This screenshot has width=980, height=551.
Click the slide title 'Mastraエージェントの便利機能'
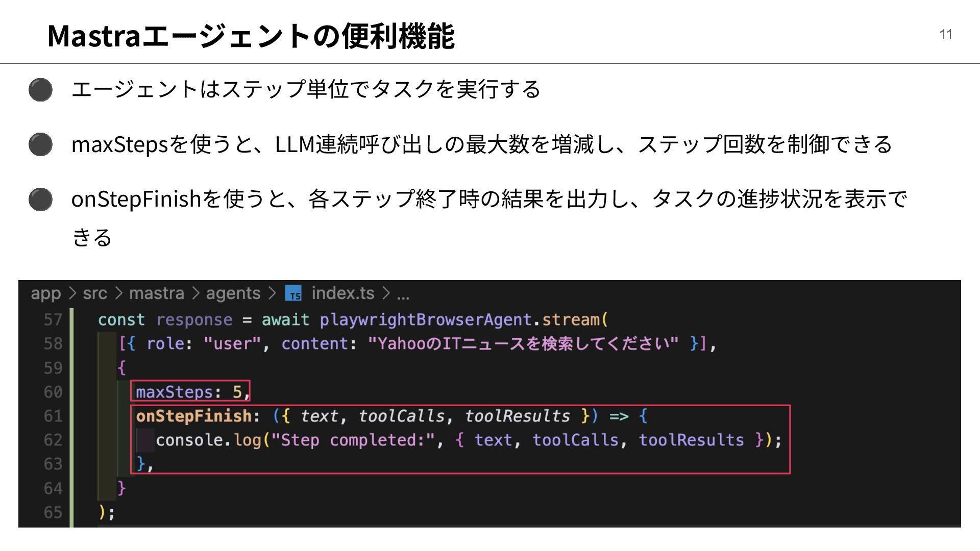pyautogui.click(x=251, y=36)
